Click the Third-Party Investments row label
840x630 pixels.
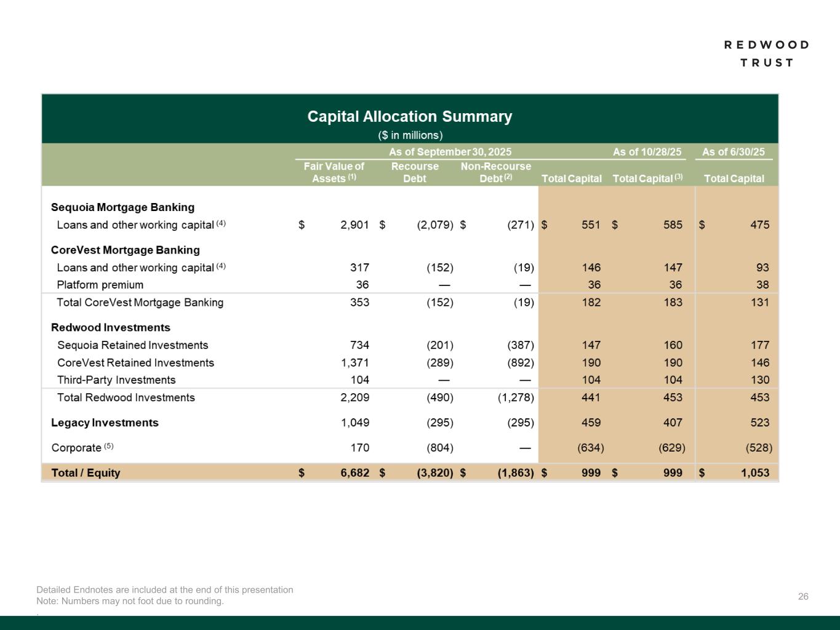[116, 380]
